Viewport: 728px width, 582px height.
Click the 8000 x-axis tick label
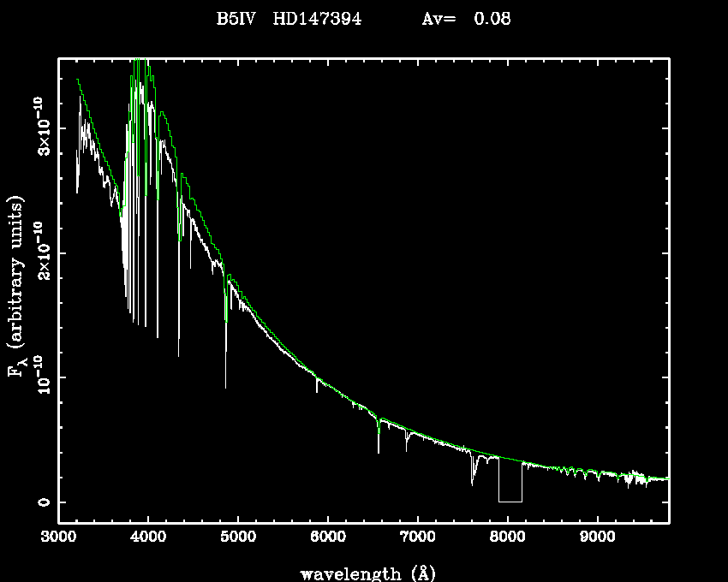(507, 537)
